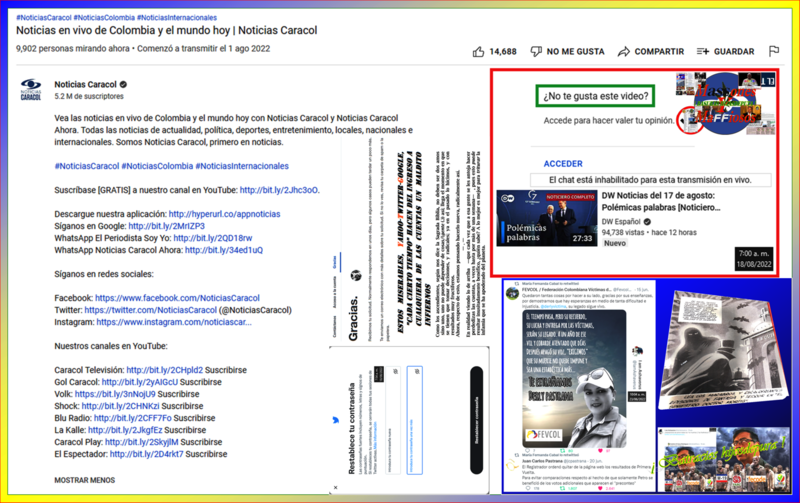Click the ACCEDER sign-in link
Screen dimensions: 800x503
click(563, 164)
